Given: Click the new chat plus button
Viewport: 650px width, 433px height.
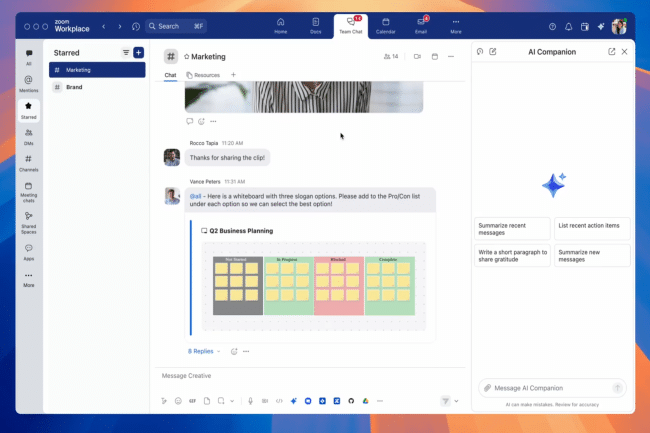Looking at the screenshot, I should (x=138, y=53).
